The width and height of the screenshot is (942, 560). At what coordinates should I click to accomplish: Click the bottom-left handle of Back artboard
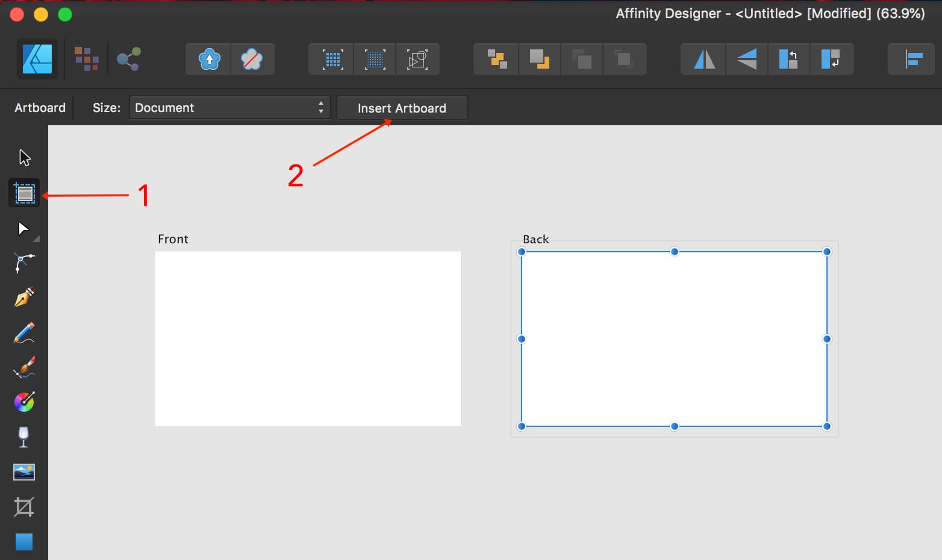(522, 426)
